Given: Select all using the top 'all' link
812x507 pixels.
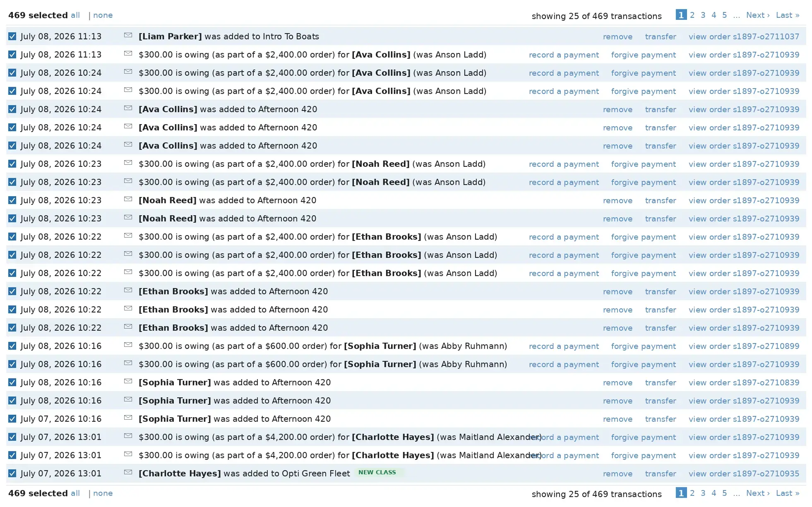Looking at the screenshot, I should point(75,15).
